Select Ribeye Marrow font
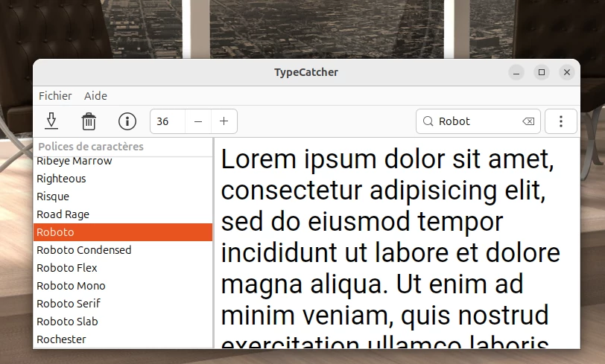605x364 pixels. [123, 162]
